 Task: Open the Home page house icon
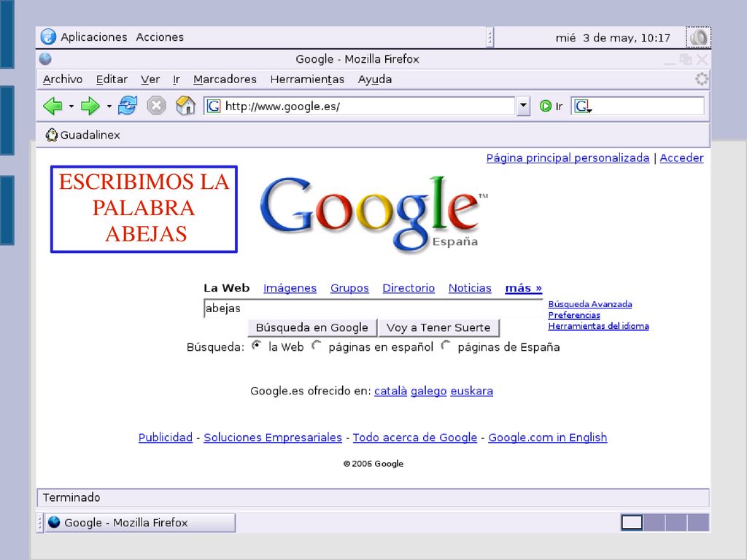(185, 106)
